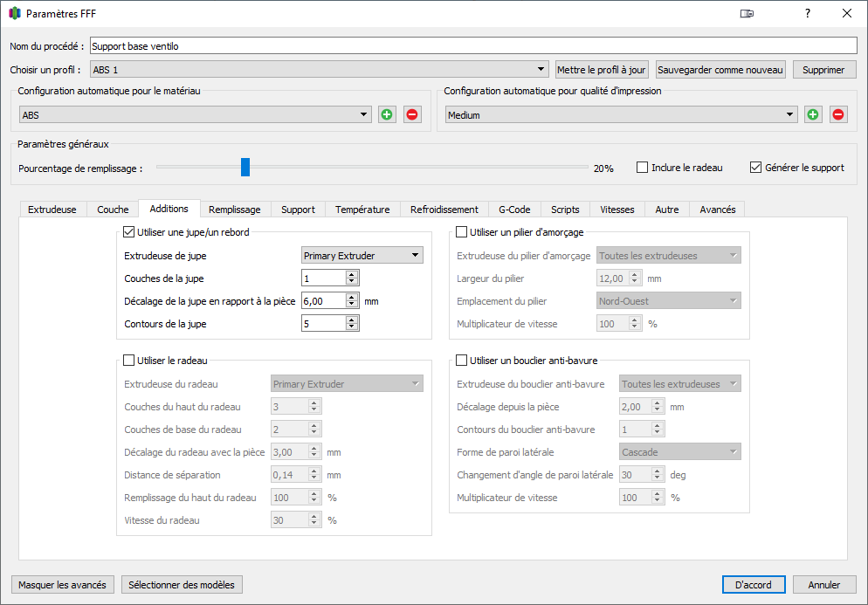Increase Couches de la jupe with up arrow
The image size is (868, 605).
[352, 274]
